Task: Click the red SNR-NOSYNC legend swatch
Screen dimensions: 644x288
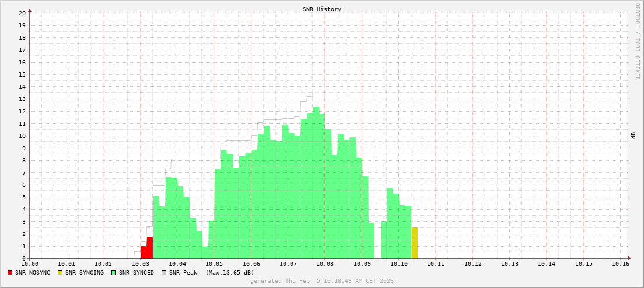Action: pyautogui.click(x=10, y=273)
